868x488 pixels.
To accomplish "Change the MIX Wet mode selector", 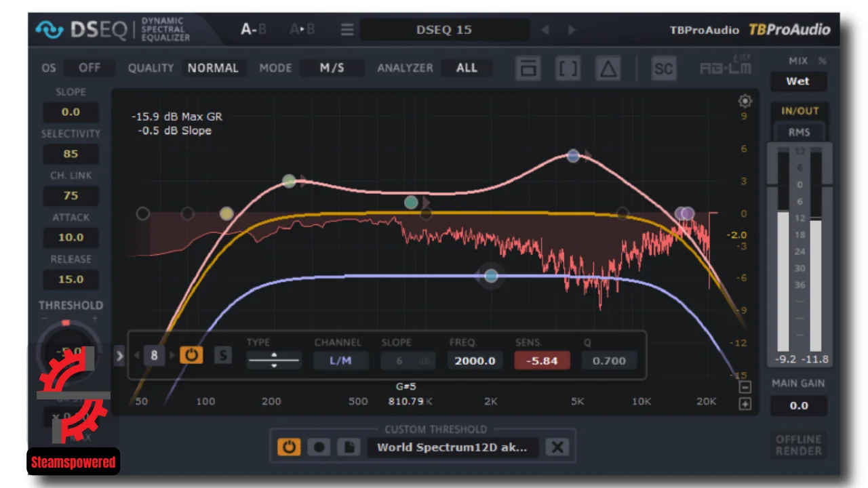I will 798,81.
